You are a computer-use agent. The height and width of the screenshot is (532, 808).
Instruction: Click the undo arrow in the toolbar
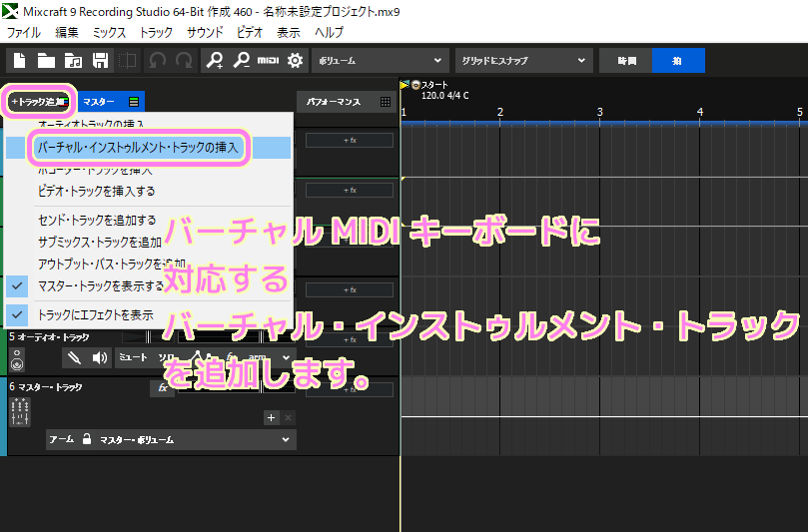[157, 60]
